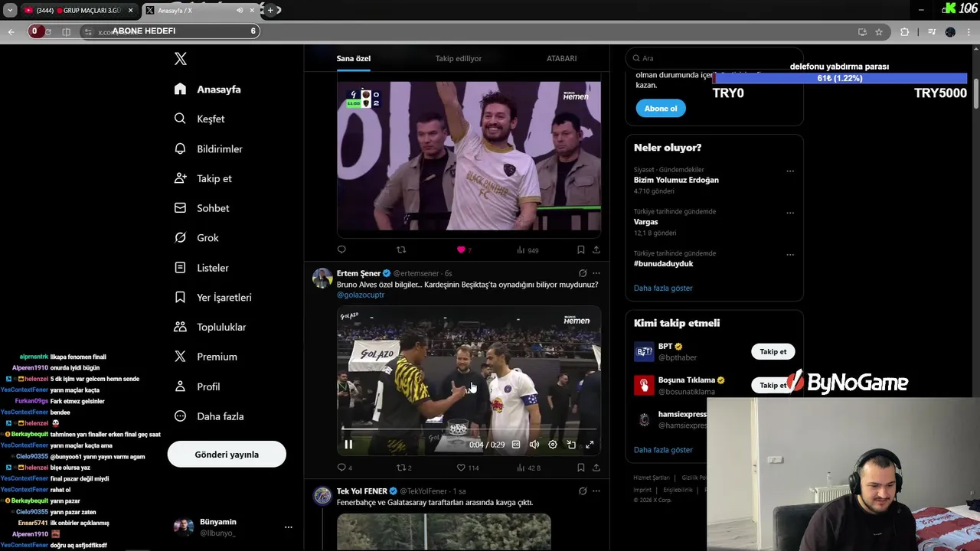The width and height of the screenshot is (980, 551).
Task: Open Bünyamin account switcher menu
Action: pyautogui.click(x=234, y=527)
